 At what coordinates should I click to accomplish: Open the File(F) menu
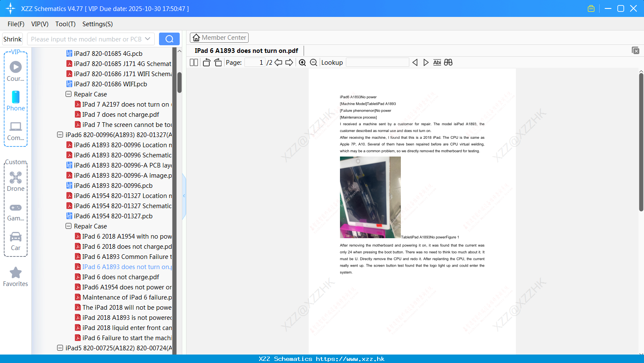click(x=16, y=24)
